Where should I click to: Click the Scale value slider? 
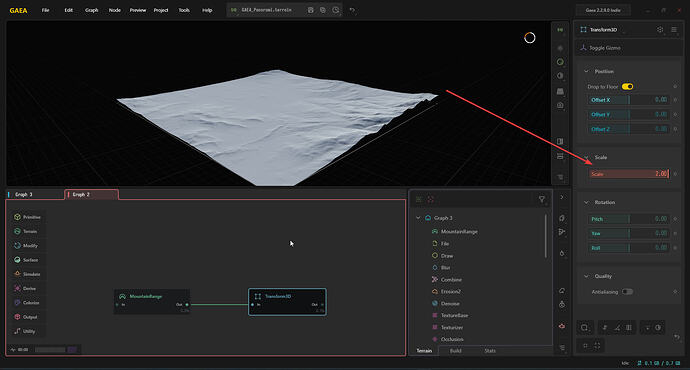[629, 174]
